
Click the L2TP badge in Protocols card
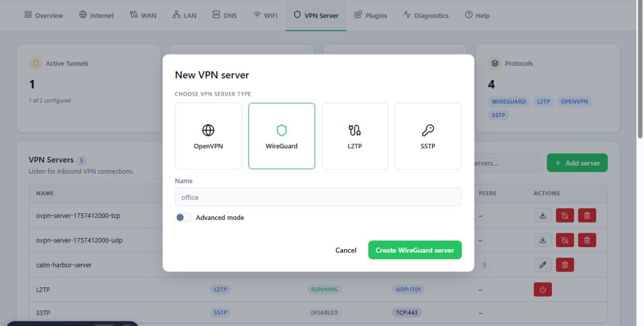point(544,101)
